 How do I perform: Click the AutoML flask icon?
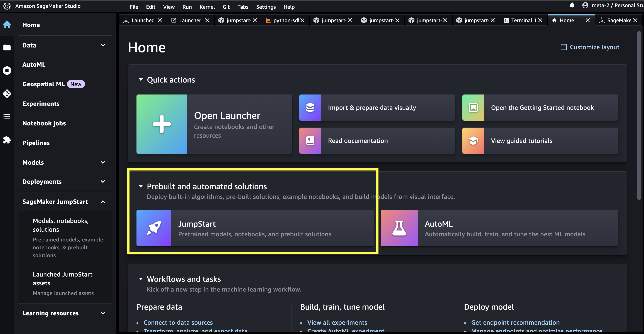pyautogui.click(x=399, y=228)
